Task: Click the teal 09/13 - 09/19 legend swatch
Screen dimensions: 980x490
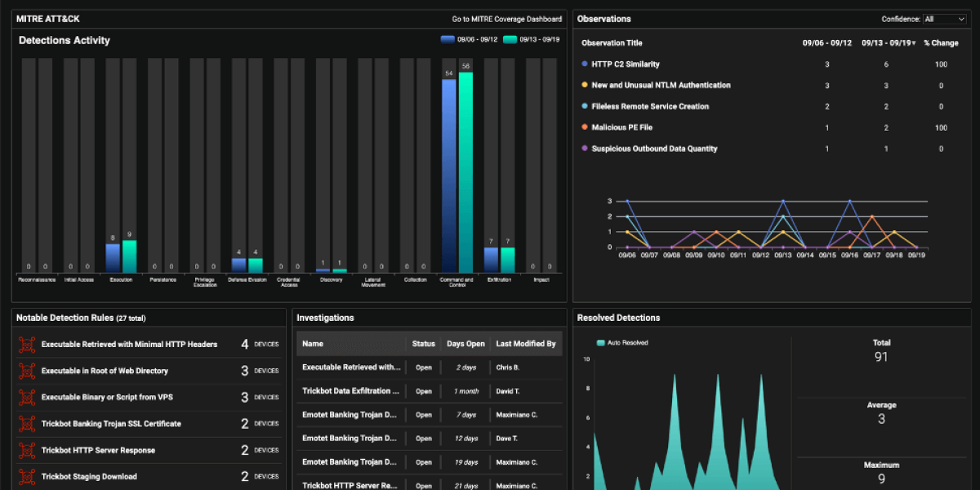Action: tap(510, 39)
